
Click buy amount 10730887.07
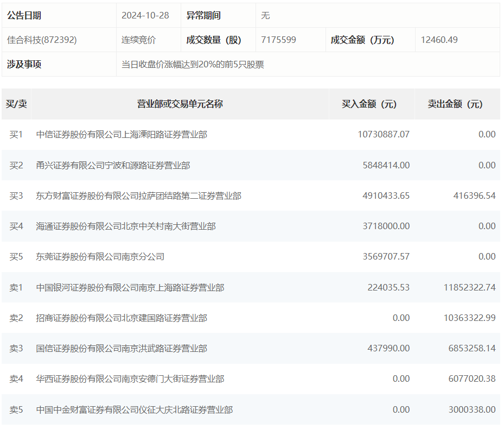[x=384, y=134]
